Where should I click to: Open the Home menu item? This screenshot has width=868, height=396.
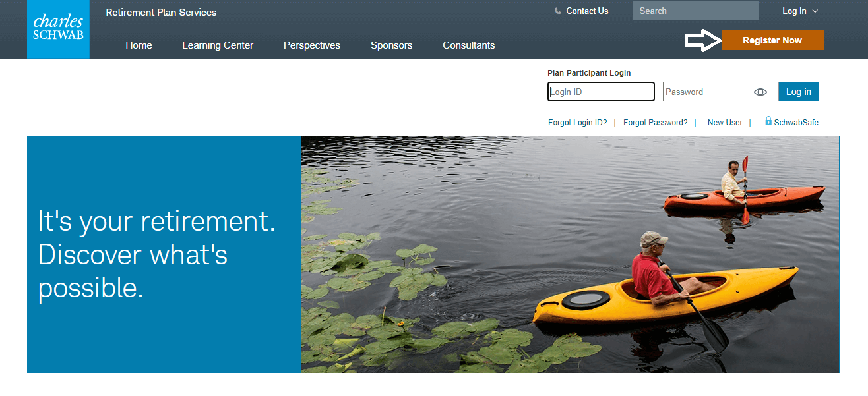click(x=139, y=45)
